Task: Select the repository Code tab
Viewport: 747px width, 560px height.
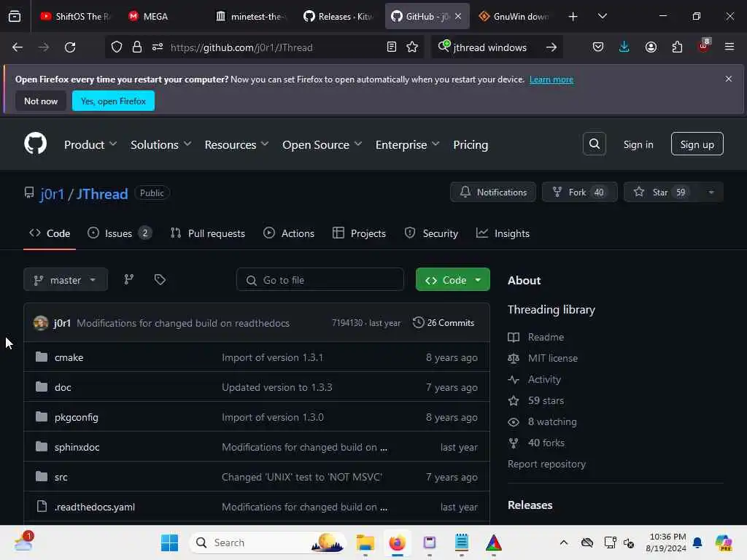Action: (50, 233)
